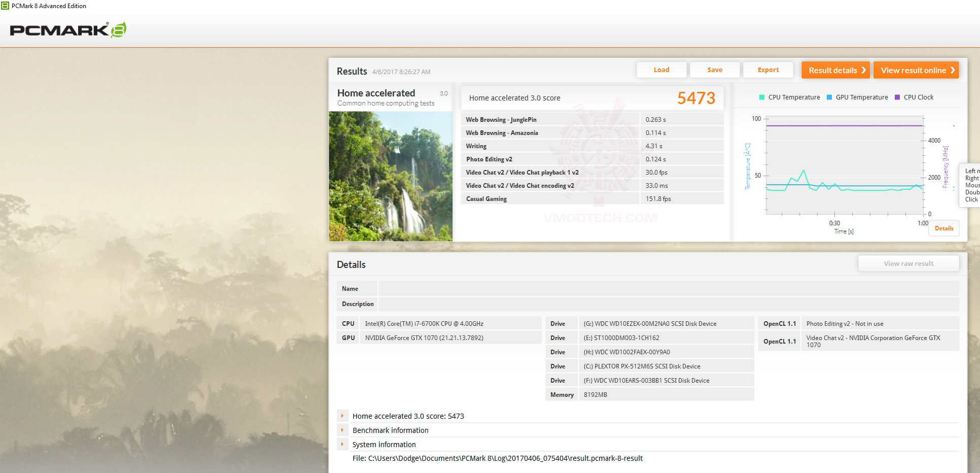Load a saved result
The image size is (980, 473).
[661, 70]
